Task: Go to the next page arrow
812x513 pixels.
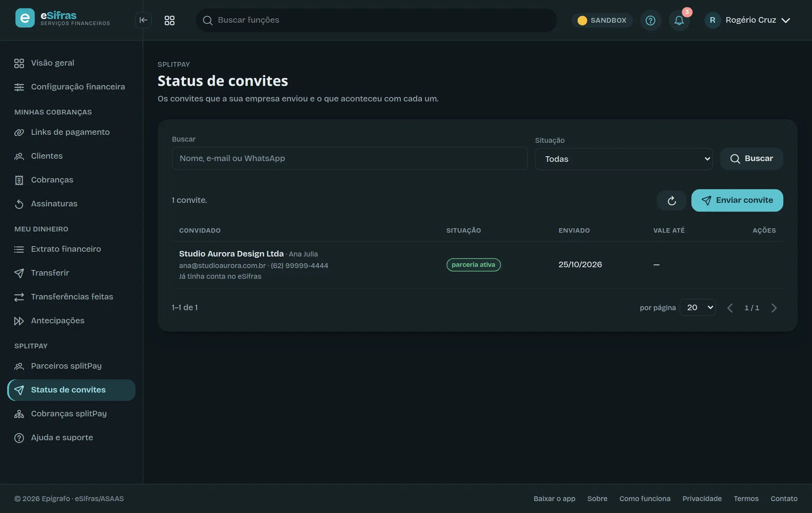Action: coord(774,308)
